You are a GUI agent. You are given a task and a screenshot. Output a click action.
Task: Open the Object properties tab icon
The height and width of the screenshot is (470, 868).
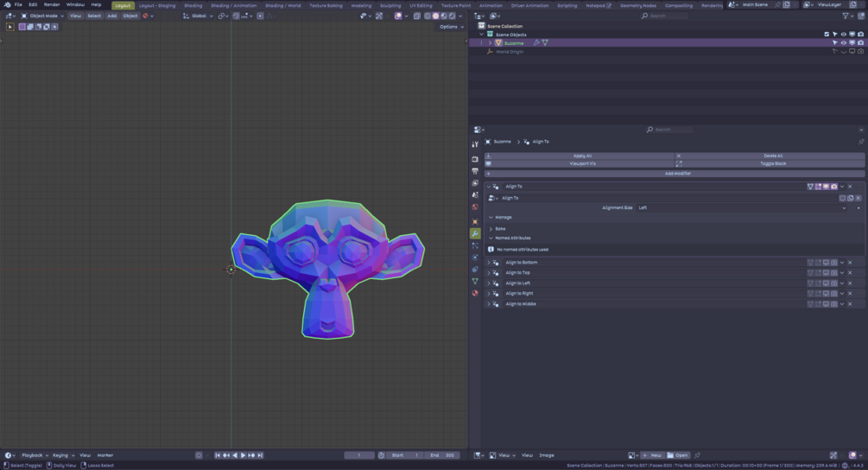pos(475,221)
